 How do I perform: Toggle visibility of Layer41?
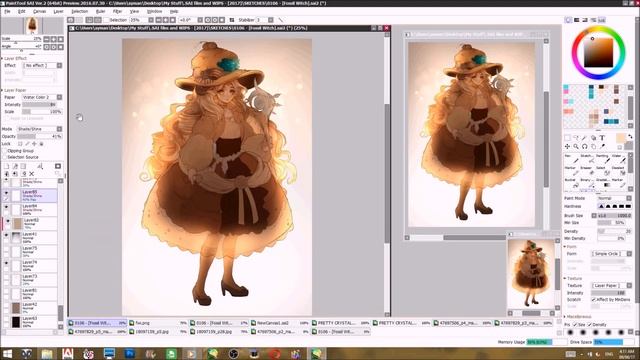6,236
